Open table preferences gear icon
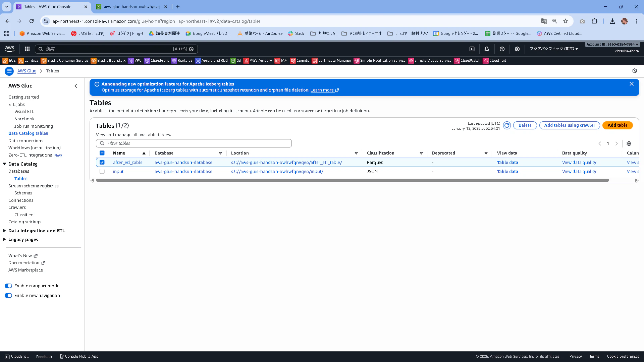The image size is (644, 362). (x=629, y=143)
